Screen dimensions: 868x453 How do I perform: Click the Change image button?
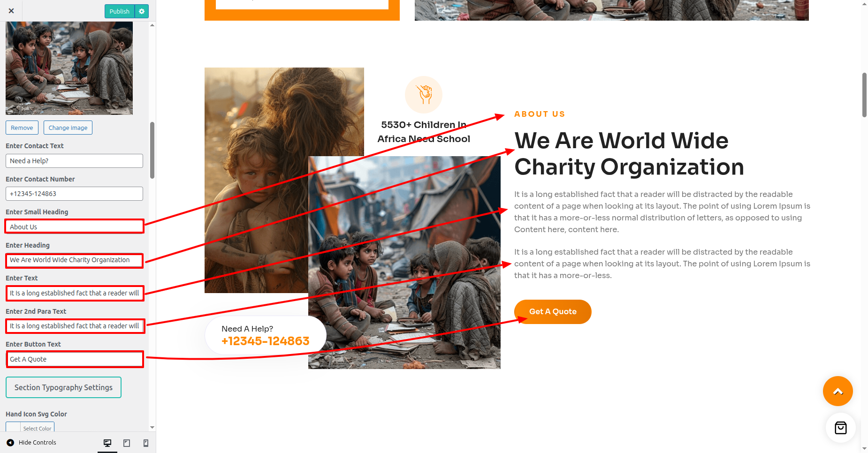[68, 128]
